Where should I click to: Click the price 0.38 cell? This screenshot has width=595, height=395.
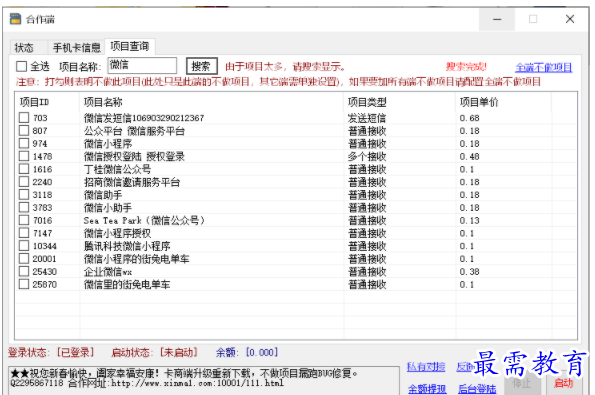click(469, 272)
